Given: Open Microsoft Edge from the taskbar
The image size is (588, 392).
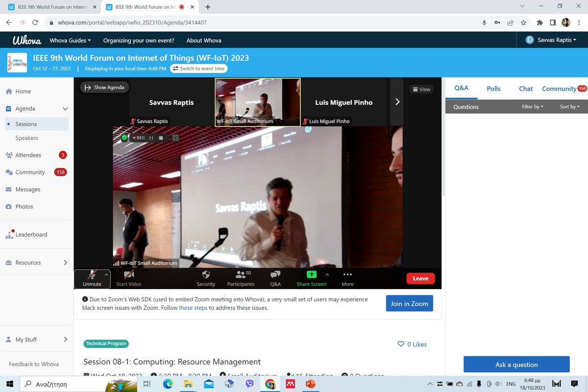Looking at the screenshot, I should pyautogui.click(x=168, y=384).
